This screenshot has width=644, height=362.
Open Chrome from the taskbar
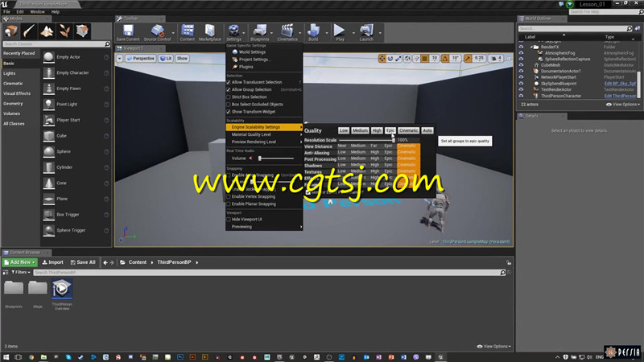(x=31, y=357)
